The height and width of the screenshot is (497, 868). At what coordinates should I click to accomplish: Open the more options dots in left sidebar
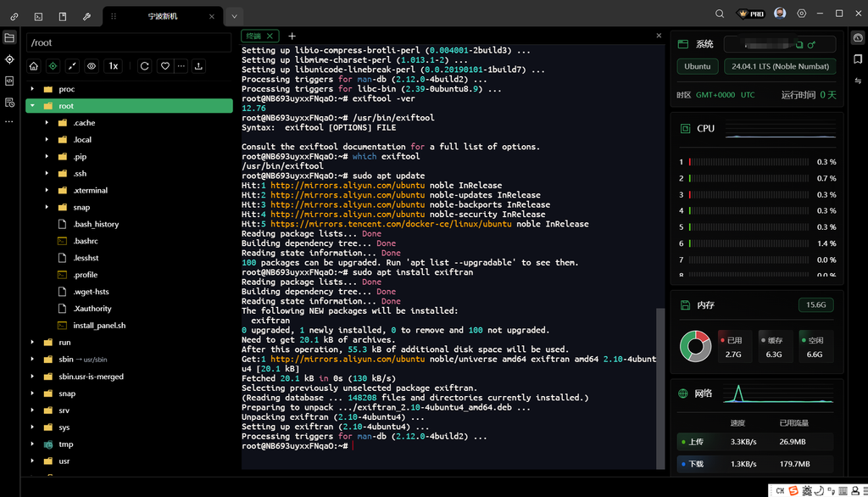[x=9, y=121]
